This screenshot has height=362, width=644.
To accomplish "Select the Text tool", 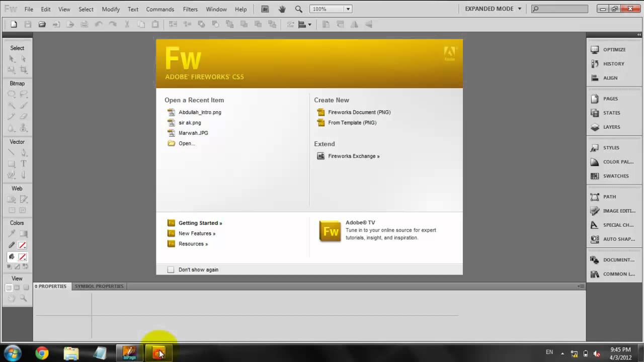I will pos(23,164).
